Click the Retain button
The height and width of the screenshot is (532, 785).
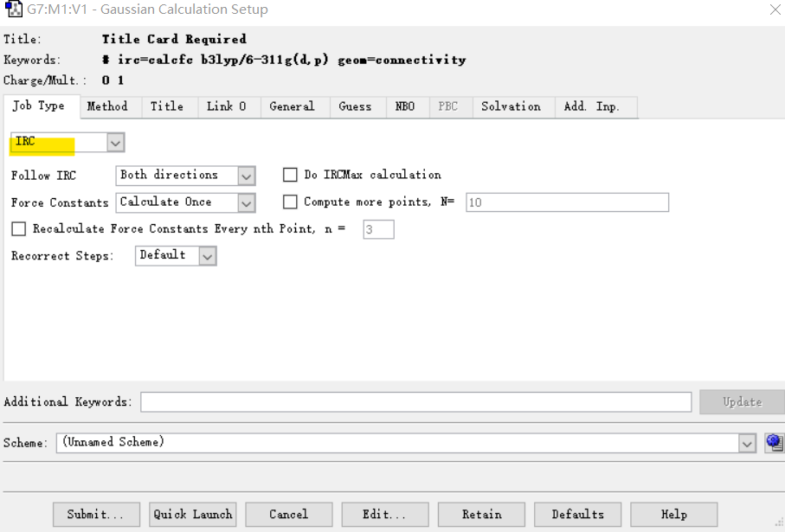tap(481, 514)
